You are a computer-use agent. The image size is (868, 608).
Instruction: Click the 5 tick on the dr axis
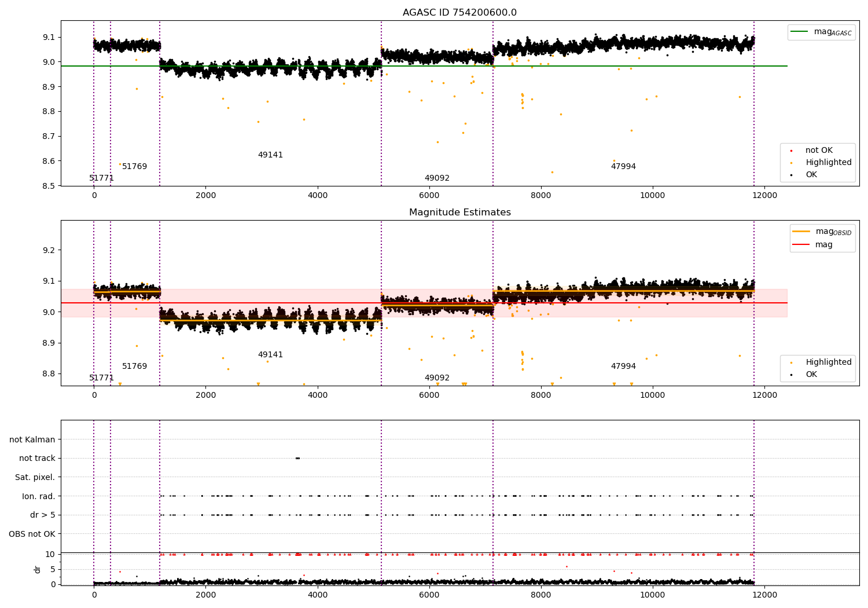(53, 569)
